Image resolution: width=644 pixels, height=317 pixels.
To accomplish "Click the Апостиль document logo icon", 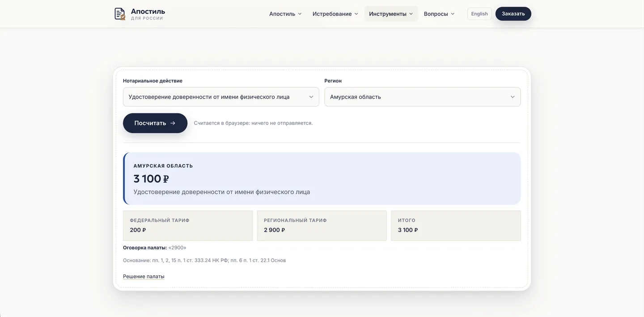I will click(x=120, y=14).
